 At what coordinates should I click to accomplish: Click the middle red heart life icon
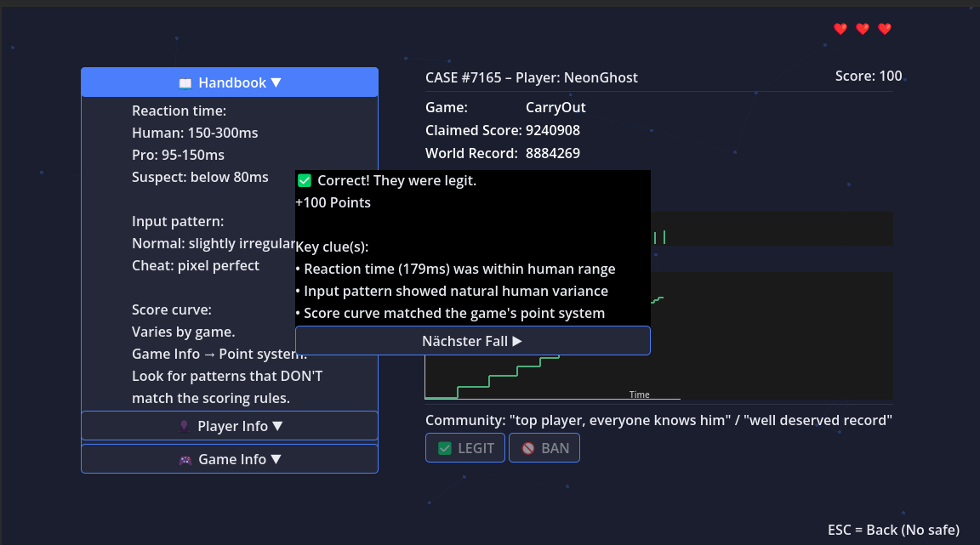[x=863, y=29]
